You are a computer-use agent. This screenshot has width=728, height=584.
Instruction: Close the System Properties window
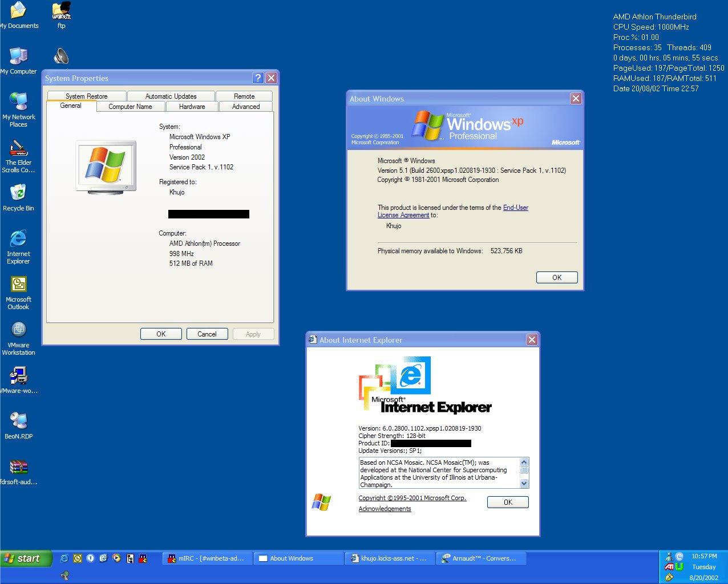272,78
